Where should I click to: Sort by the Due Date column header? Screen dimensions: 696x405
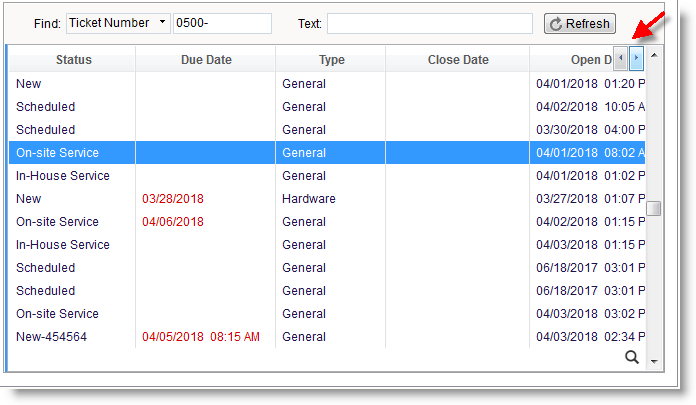206,60
